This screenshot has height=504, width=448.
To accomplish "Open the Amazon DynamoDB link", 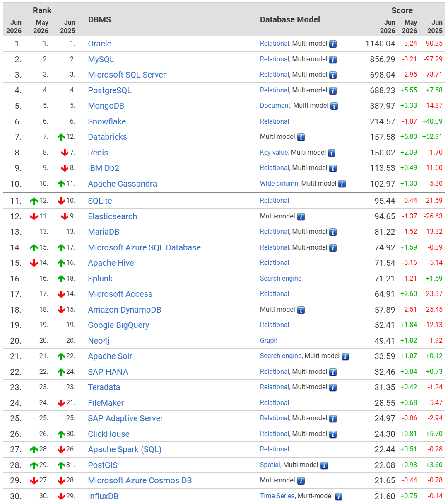I will point(125,310).
